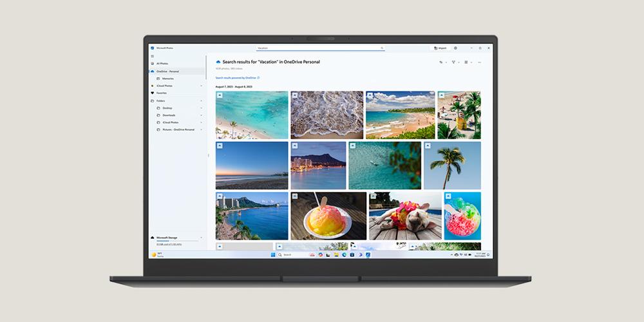Viewport: 644px width, 322px height.
Task: Open Memories under OneDrive Personal
Action: click(x=167, y=79)
